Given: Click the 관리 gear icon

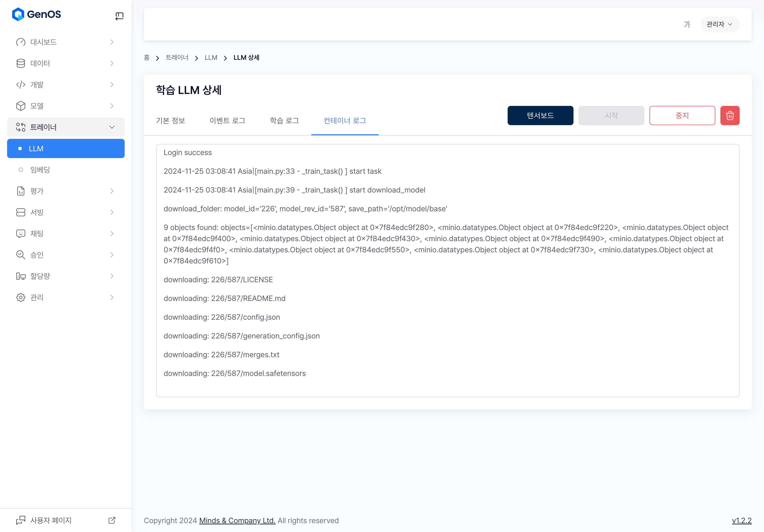Looking at the screenshot, I should pos(21,297).
